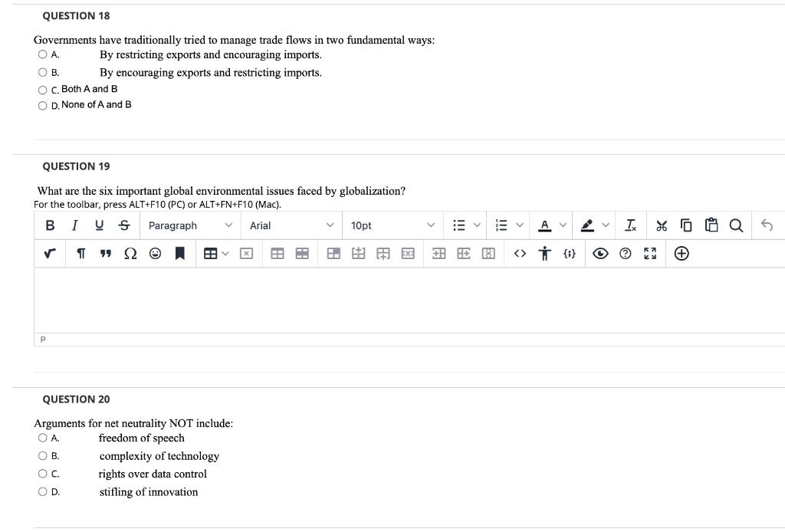
Task: Open the math formula editor
Action: coord(50,254)
